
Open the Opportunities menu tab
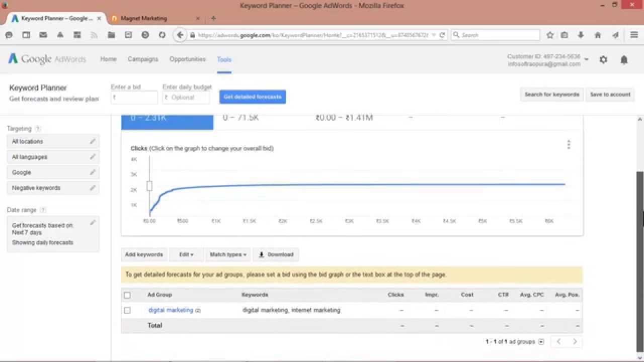click(188, 59)
